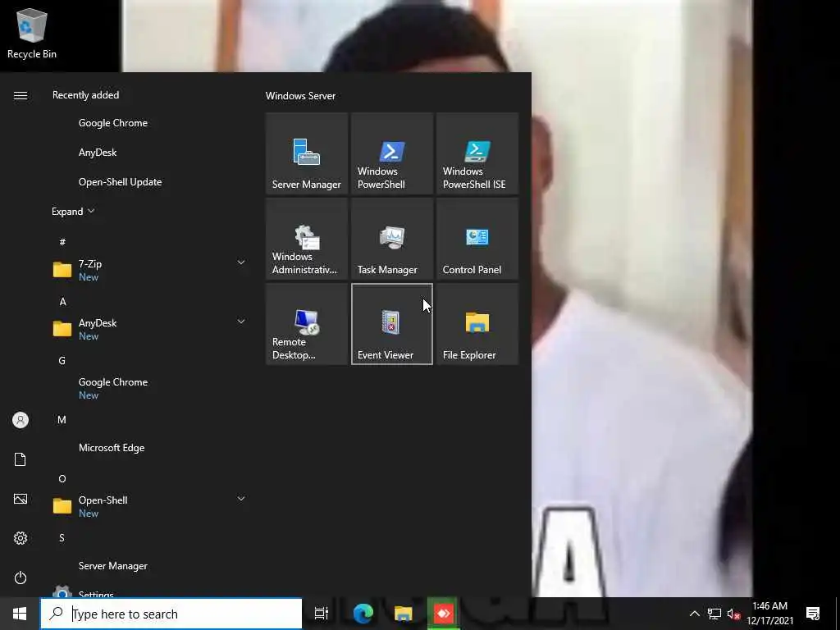
Task: Click the Recently added heading
Action: pyautogui.click(x=85, y=95)
